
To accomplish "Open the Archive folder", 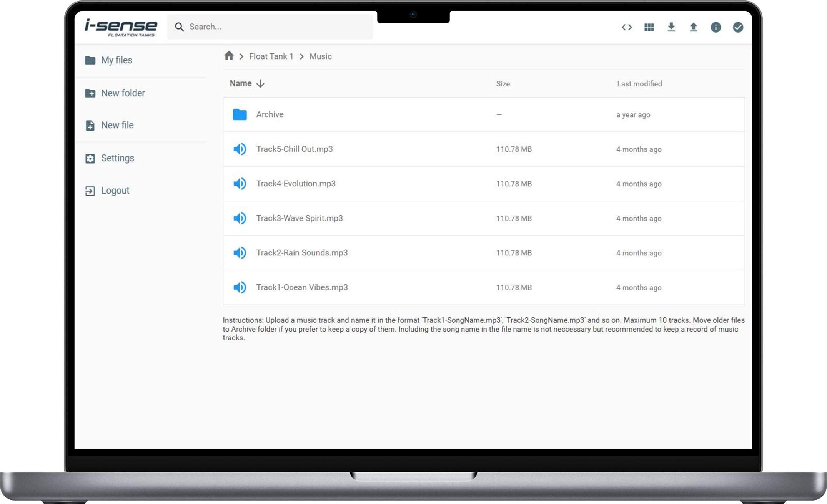I will [270, 114].
